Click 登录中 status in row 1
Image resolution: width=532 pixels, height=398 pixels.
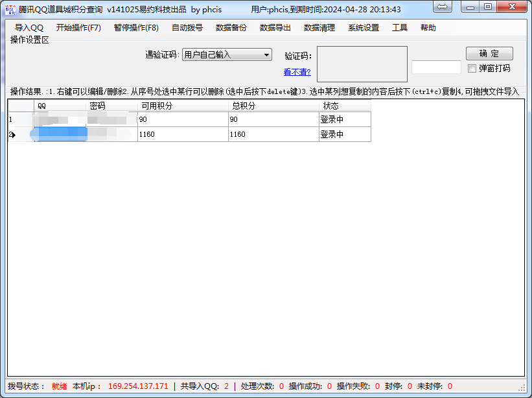(x=345, y=119)
